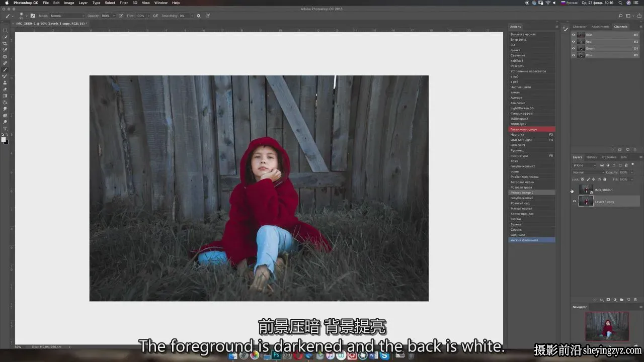Open the brush smoothing options gear
Image resolution: width=644 pixels, height=362 pixels.
(x=198, y=16)
